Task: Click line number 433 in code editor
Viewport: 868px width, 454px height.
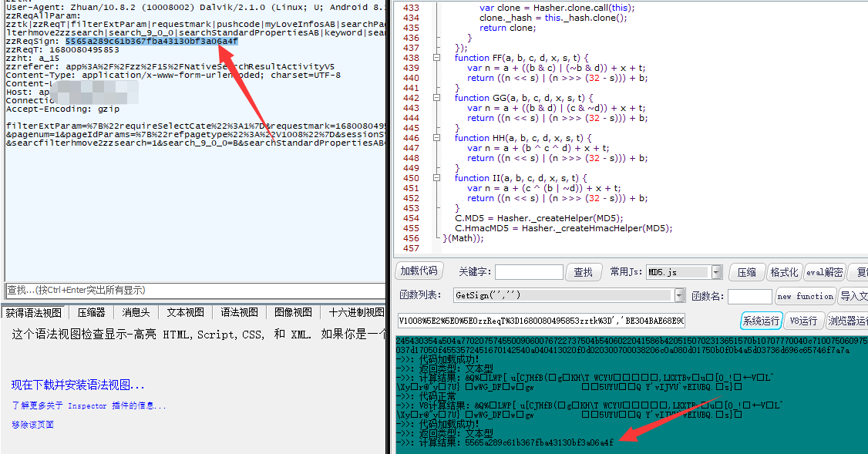Action: (x=411, y=8)
